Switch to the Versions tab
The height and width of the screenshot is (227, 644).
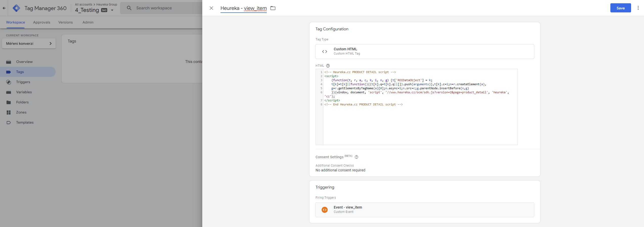(65, 22)
